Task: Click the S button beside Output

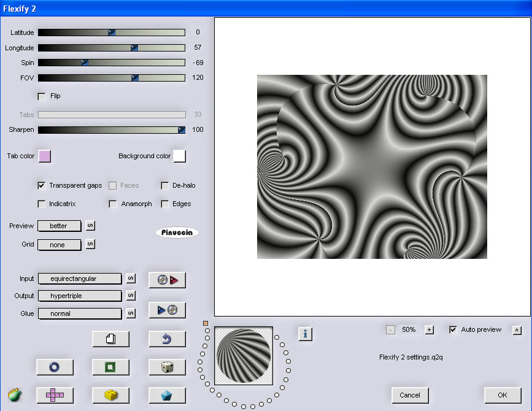Action: point(131,295)
